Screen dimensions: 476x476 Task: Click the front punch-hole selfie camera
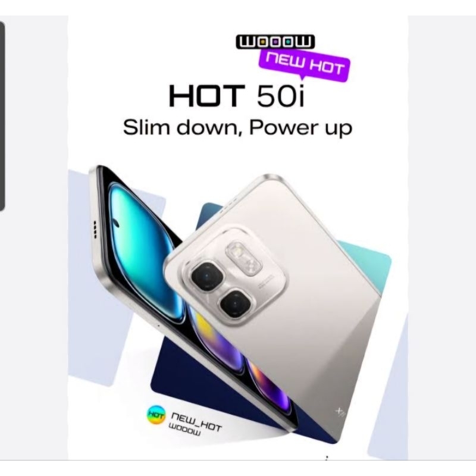tap(117, 223)
